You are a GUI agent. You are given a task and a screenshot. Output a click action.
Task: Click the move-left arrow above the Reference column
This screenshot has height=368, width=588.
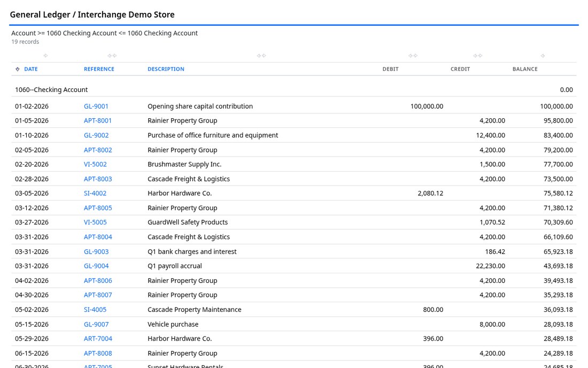click(x=110, y=56)
